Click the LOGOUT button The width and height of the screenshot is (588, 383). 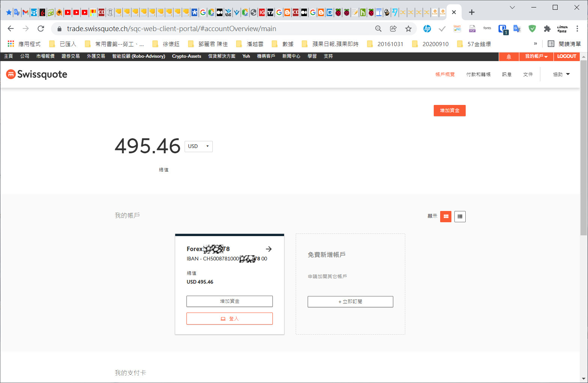[567, 56]
